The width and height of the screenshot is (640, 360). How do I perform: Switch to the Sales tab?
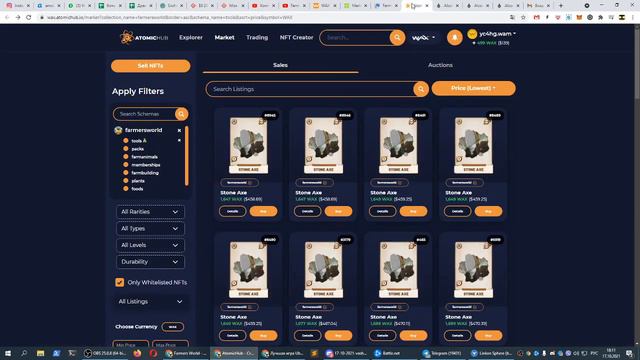pyautogui.click(x=280, y=65)
